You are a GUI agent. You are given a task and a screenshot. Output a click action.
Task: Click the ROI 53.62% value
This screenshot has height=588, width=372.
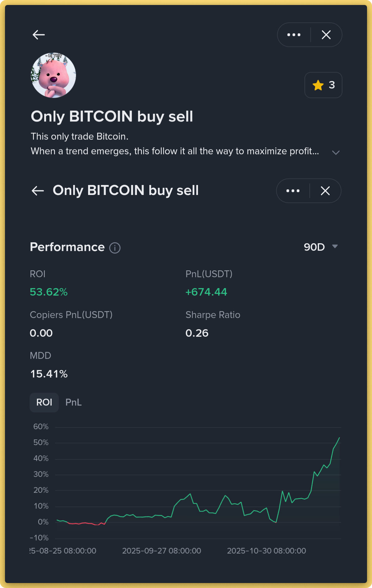pyautogui.click(x=49, y=292)
